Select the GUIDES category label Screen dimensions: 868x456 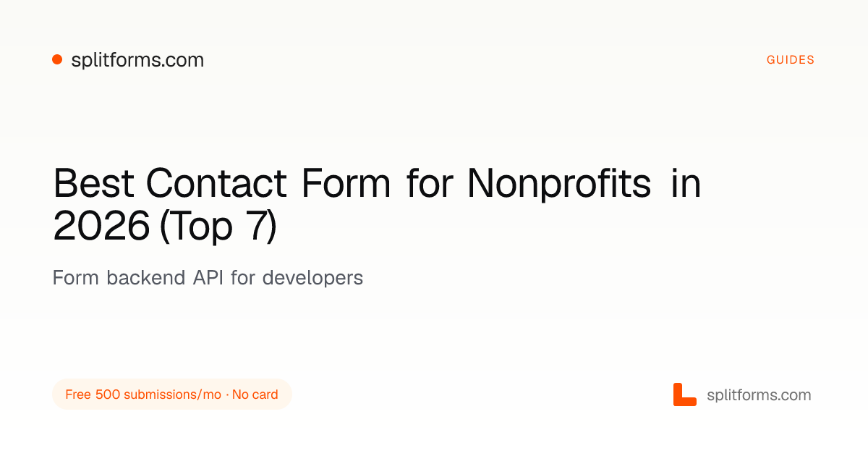[x=791, y=60]
